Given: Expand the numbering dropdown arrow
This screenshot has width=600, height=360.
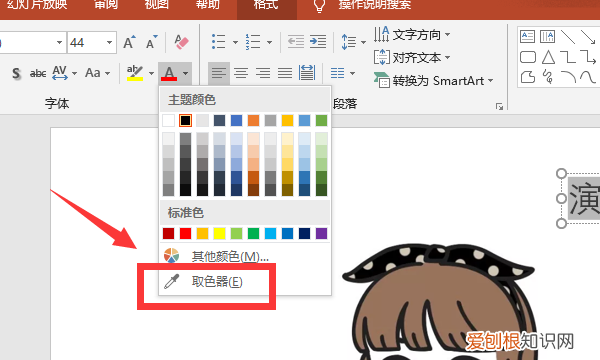Looking at the screenshot, I should pyautogui.click(x=269, y=42).
